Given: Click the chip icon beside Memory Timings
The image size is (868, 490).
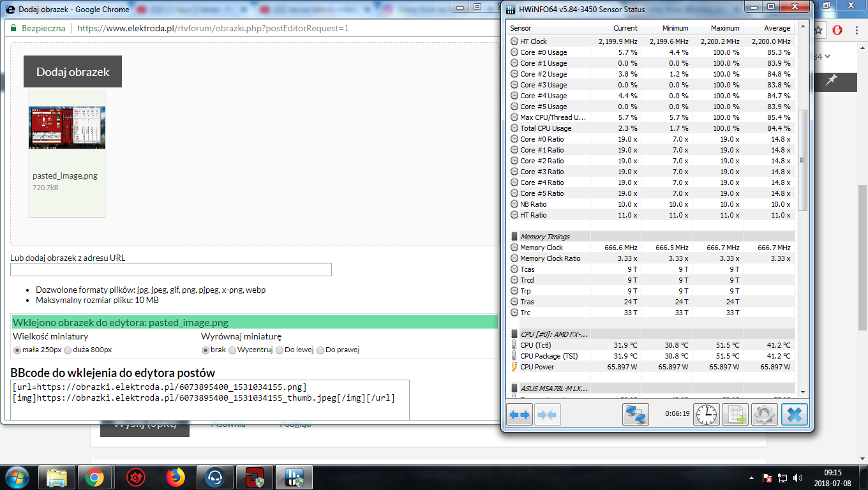Looking at the screenshot, I should (514, 237).
